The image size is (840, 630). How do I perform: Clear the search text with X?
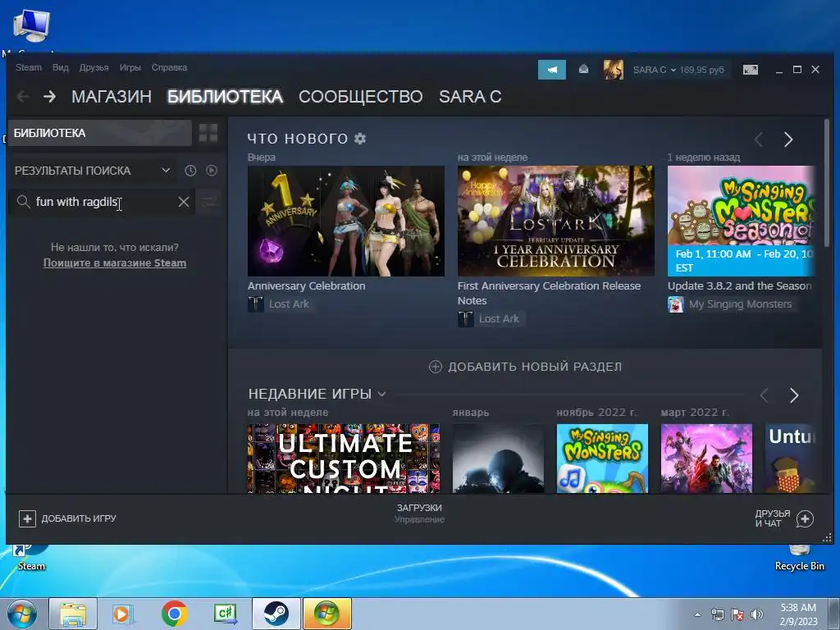click(183, 202)
